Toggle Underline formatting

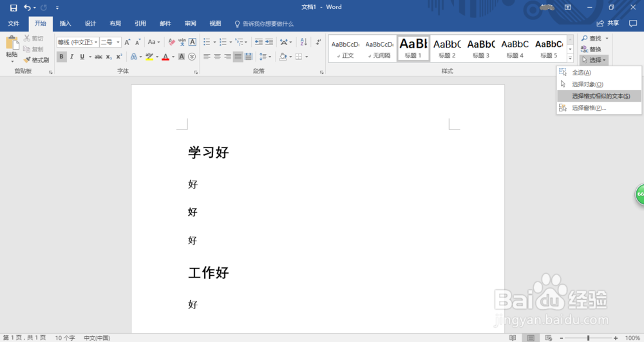[82, 57]
